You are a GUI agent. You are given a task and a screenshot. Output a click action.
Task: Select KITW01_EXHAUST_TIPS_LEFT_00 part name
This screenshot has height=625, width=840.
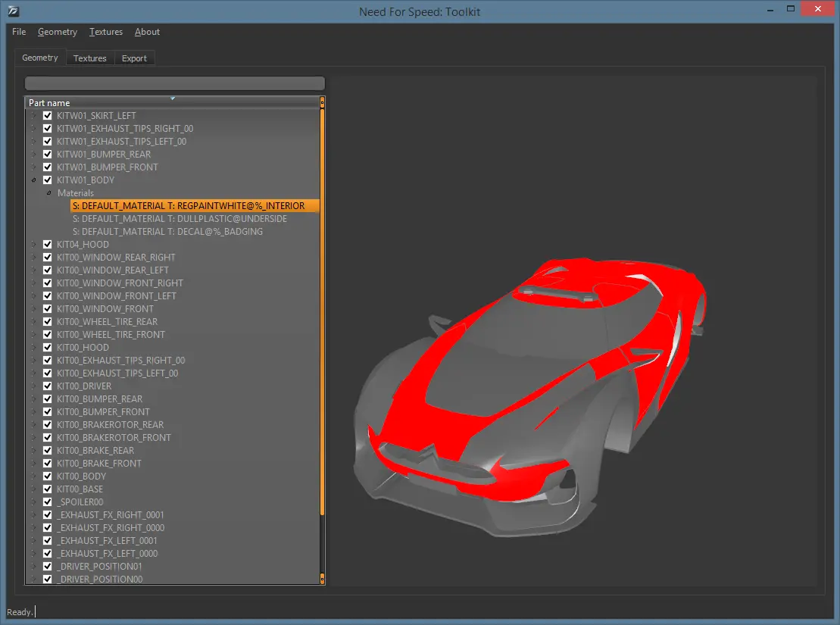122,142
